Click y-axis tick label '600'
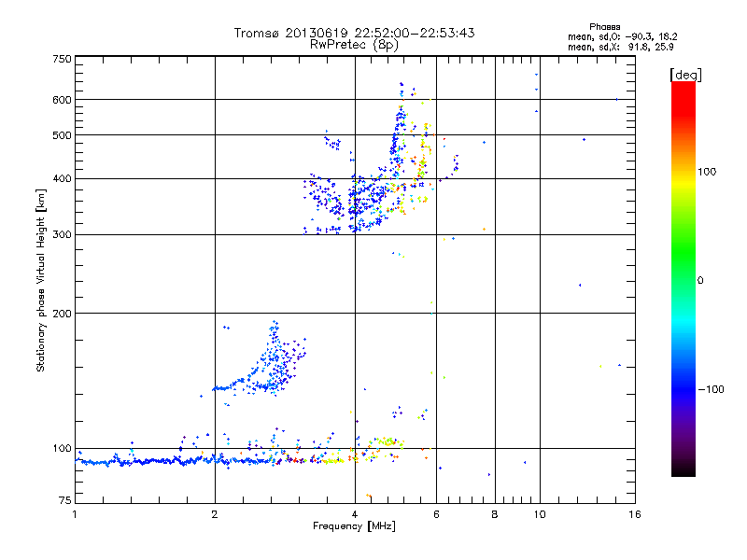 [x=62, y=100]
